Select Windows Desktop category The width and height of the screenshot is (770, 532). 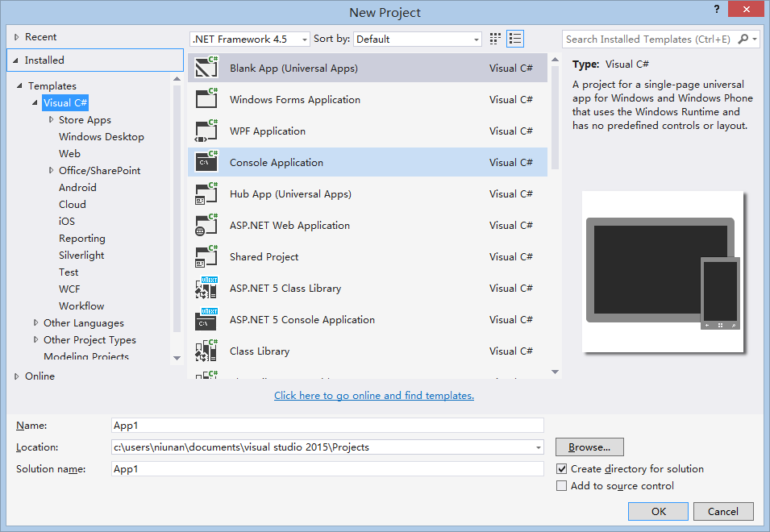click(101, 137)
